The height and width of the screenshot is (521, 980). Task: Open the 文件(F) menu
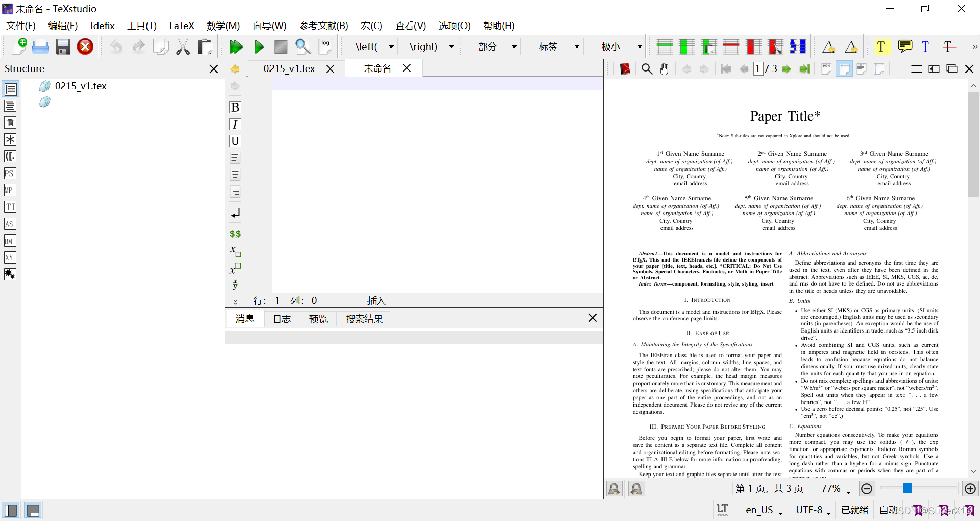(x=21, y=26)
